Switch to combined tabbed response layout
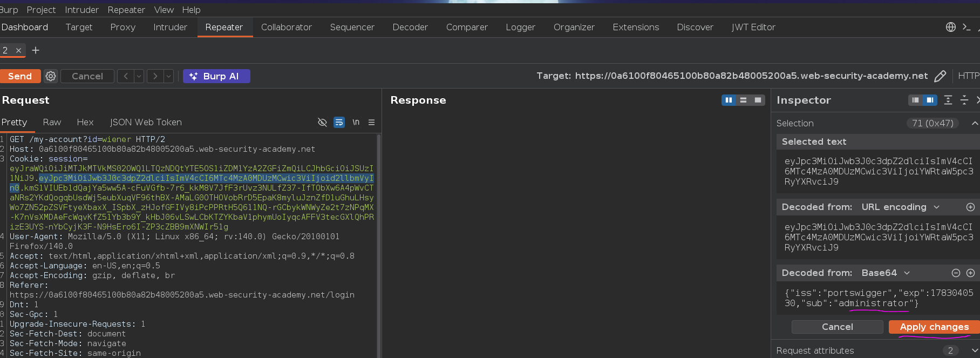This screenshot has height=358, width=980. point(758,100)
